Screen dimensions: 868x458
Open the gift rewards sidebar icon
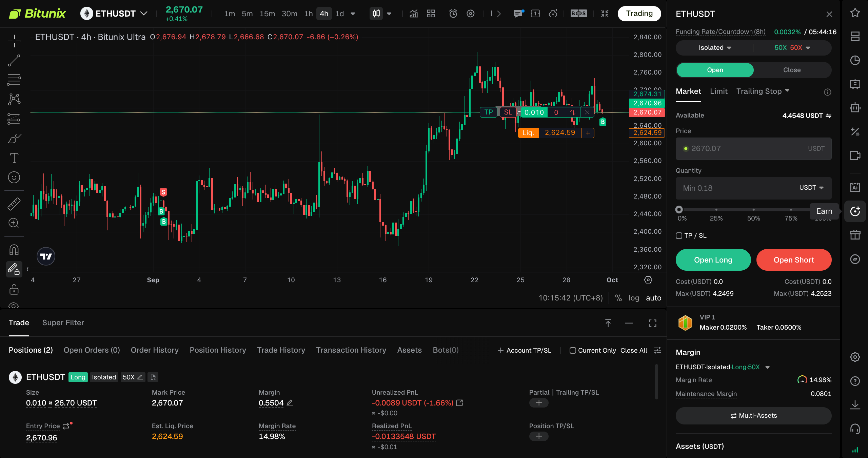855,235
